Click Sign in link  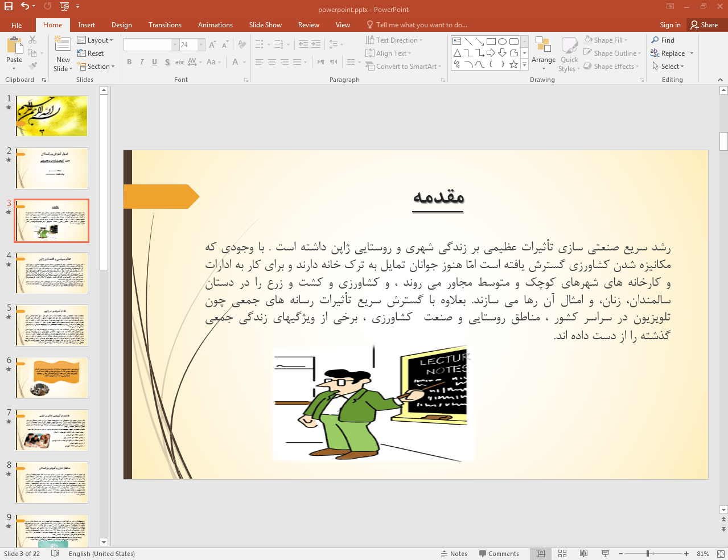click(x=670, y=25)
